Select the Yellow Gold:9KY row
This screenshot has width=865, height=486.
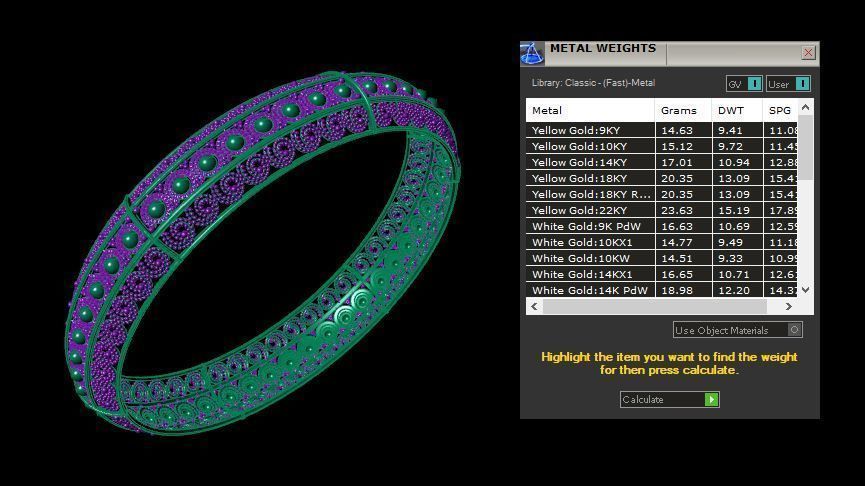click(x=661, y=130)
